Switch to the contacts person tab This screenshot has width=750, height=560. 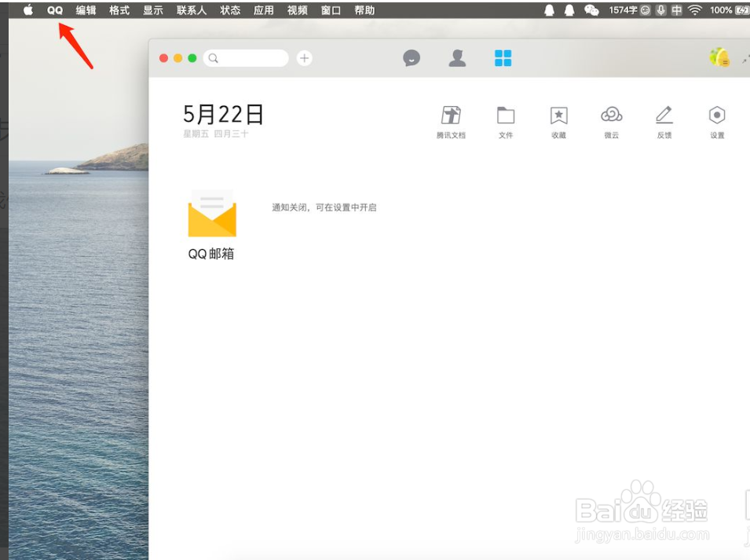click(457, 58)
